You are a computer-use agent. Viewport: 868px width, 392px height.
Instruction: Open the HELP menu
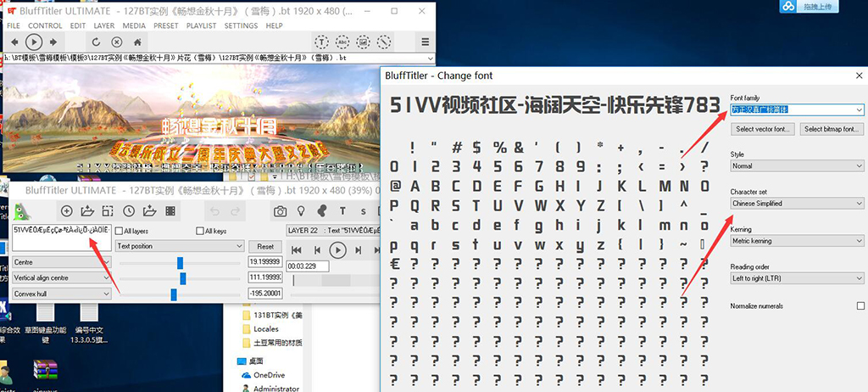(x=274, y=25)
